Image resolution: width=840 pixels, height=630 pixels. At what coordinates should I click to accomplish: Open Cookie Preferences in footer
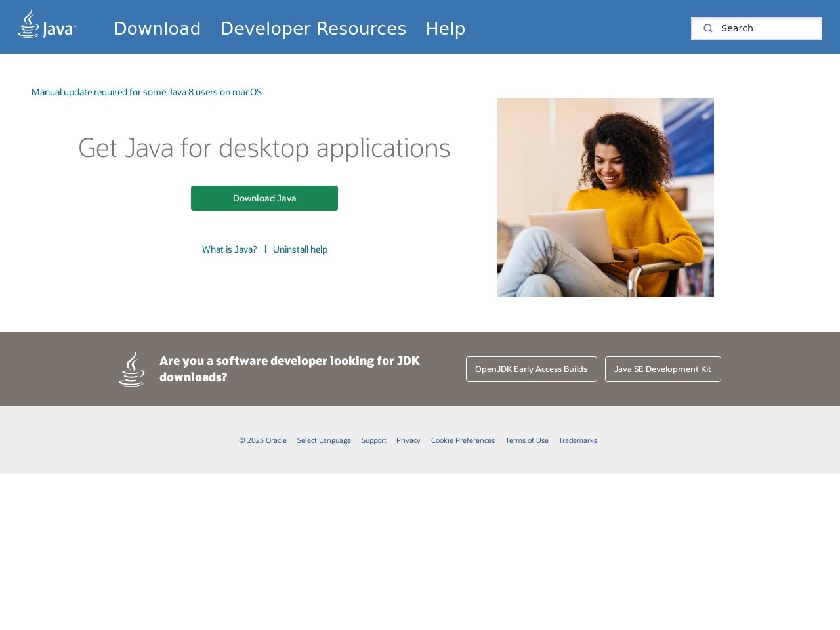click(463, 440)
